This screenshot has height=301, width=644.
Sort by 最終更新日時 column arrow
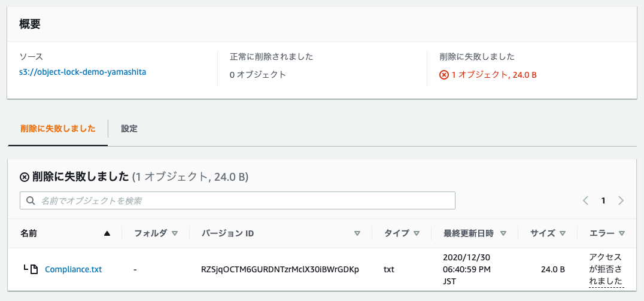503,233
